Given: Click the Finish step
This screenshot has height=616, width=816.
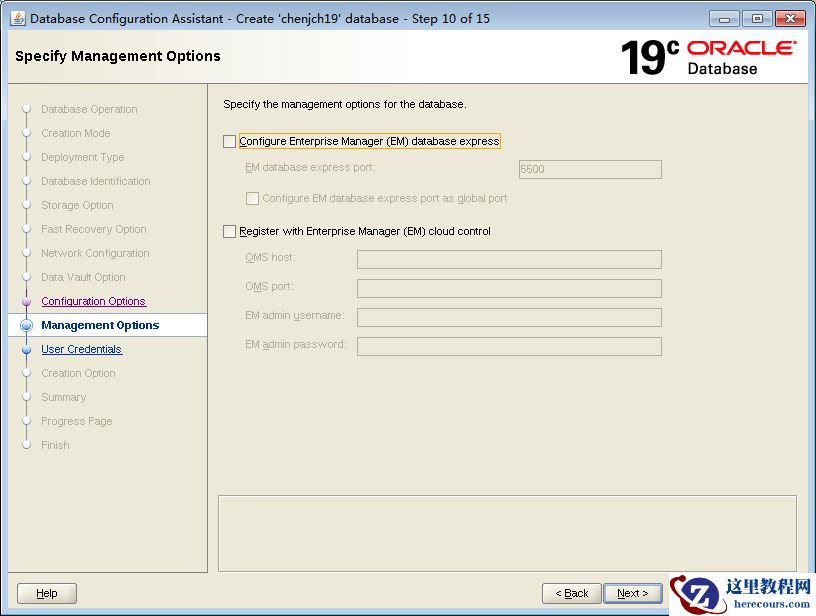Looking at the screenshot, I should 55,445.
